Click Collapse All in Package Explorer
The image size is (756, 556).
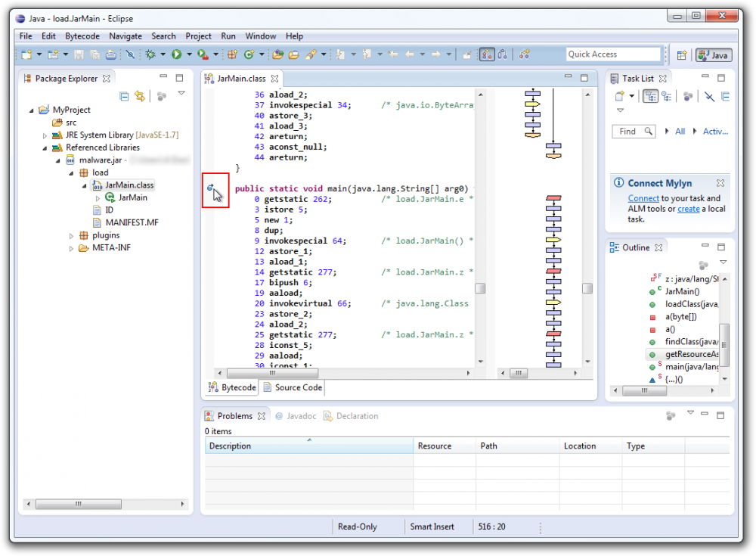pyautogui.click(x=124, y=96)
